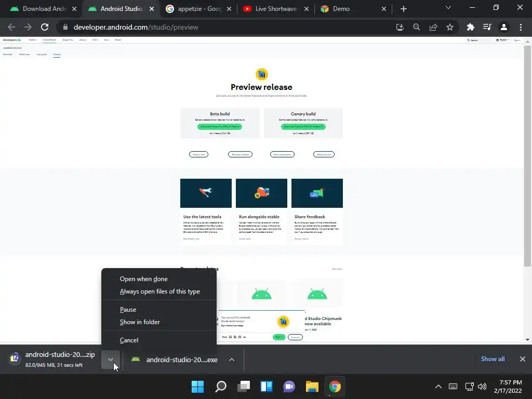This screenshot has height=399, width=532.
Task: Click the developers logo in page header
Action: tap(12, 40)
